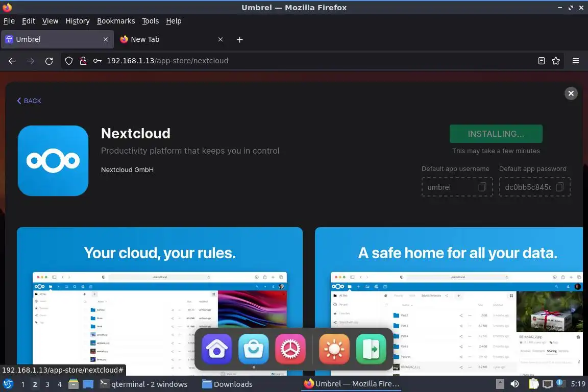This screenshot has width=588, height=392.
Task: Click the saved password key icon
Action: tap(97, 61)
